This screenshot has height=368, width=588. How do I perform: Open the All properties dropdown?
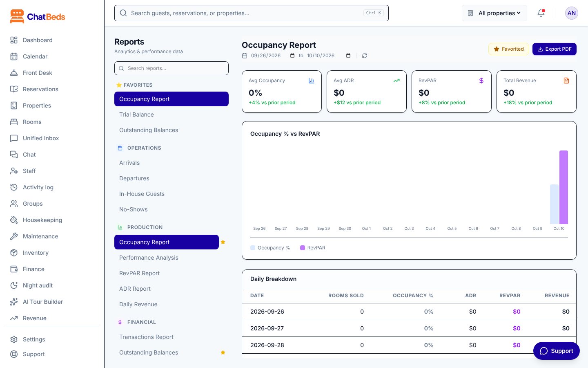click(x=494, y=13)
